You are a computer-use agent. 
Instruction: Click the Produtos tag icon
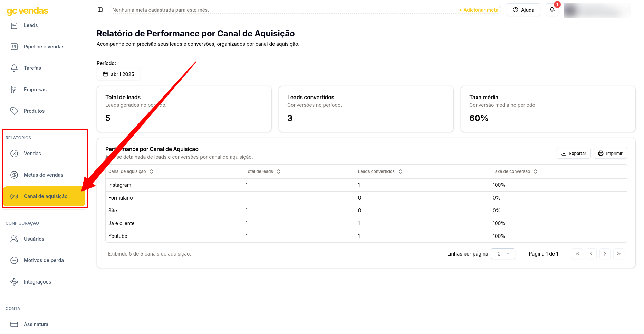point(14,111)
